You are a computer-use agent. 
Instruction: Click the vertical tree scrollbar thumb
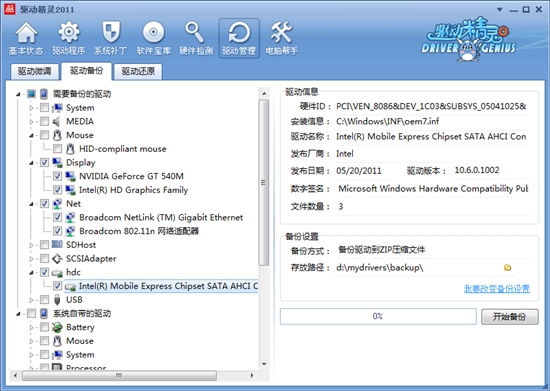click(264, 182)
